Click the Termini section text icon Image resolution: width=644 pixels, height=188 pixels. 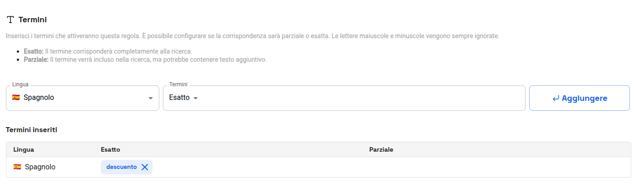10,20
